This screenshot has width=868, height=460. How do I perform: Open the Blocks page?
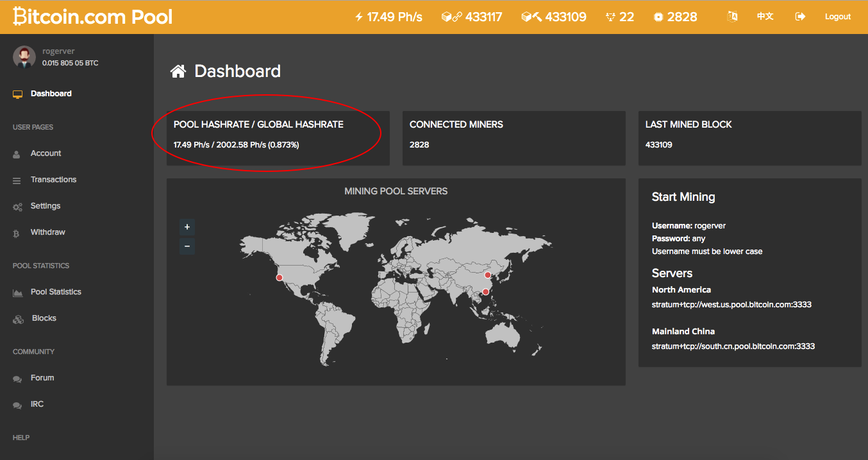(x=44, y=318)
